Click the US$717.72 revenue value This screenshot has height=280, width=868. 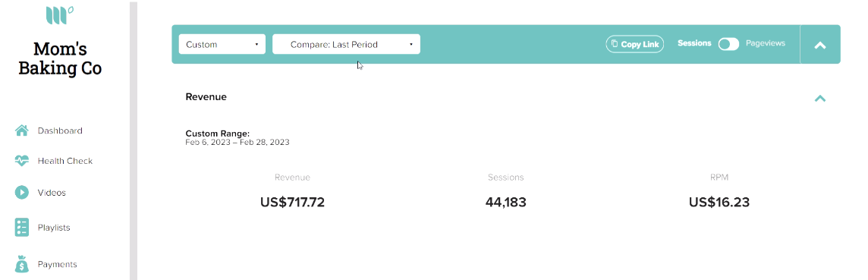[x=292, y=203]
